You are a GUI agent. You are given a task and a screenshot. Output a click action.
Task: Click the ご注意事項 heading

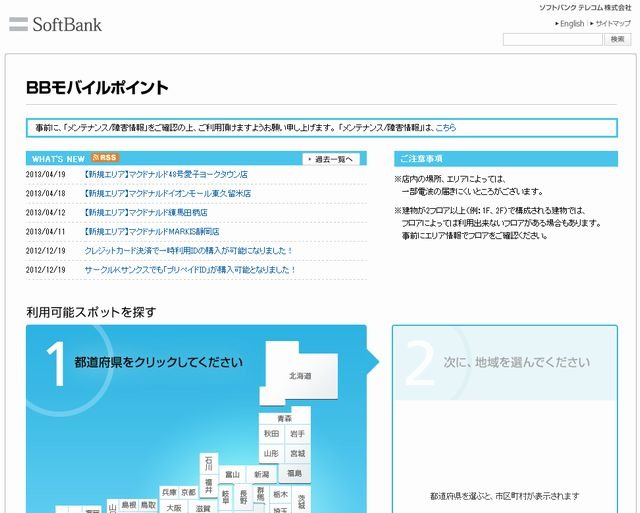(x=421, y=158)
